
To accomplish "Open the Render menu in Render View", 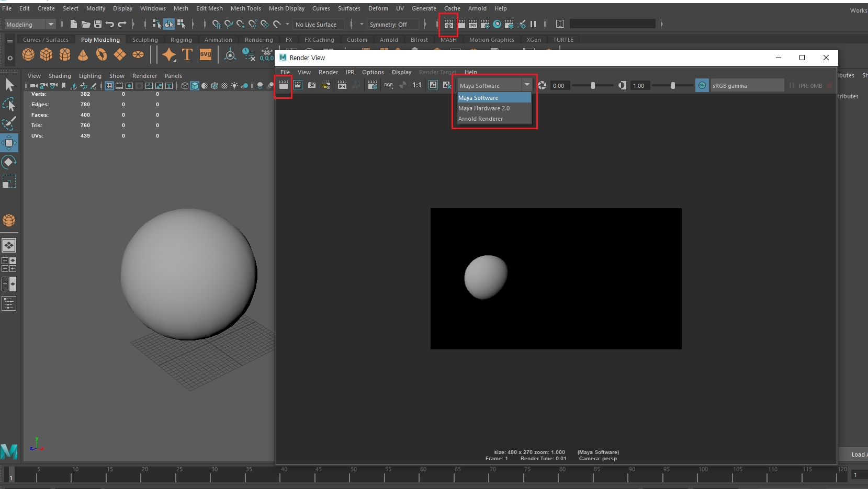I will 328,72.
